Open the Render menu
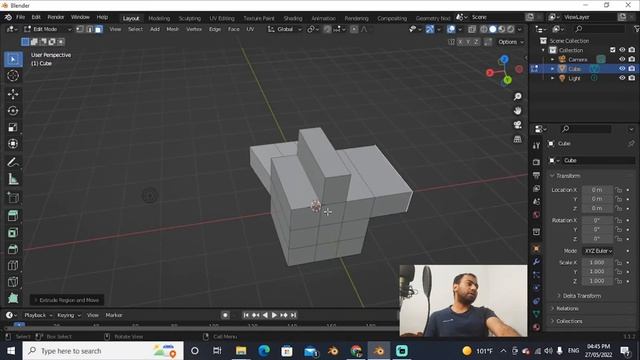 pos(56,17)
